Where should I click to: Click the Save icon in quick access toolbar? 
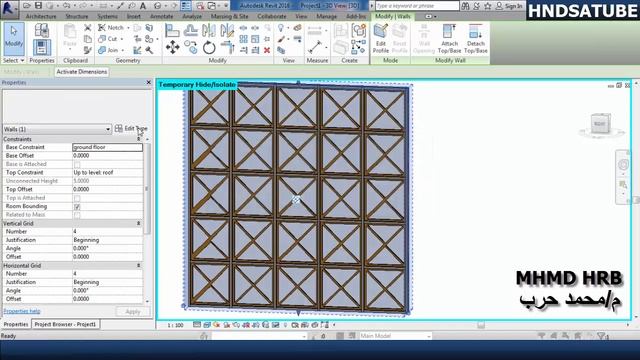38,6
